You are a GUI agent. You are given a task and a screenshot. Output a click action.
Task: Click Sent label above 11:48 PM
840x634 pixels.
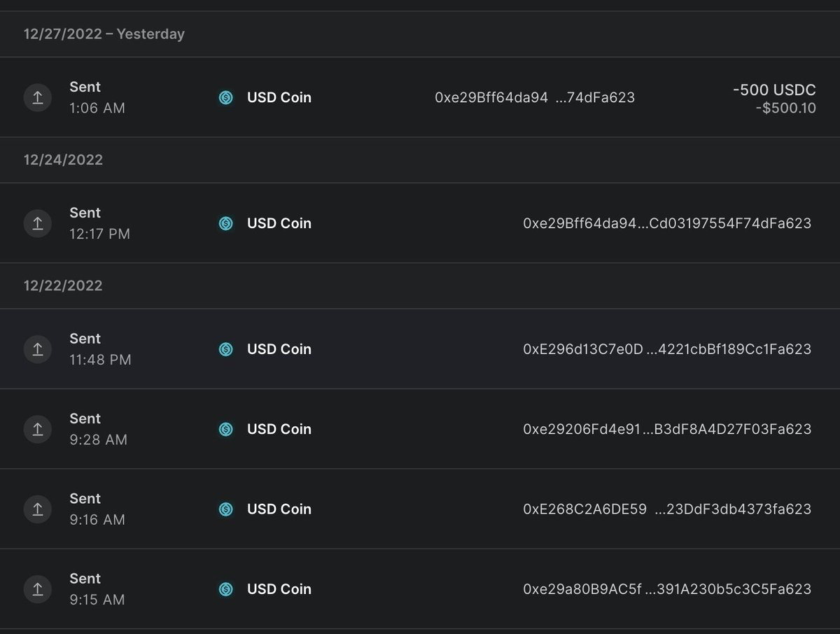[x=85, y=339]
